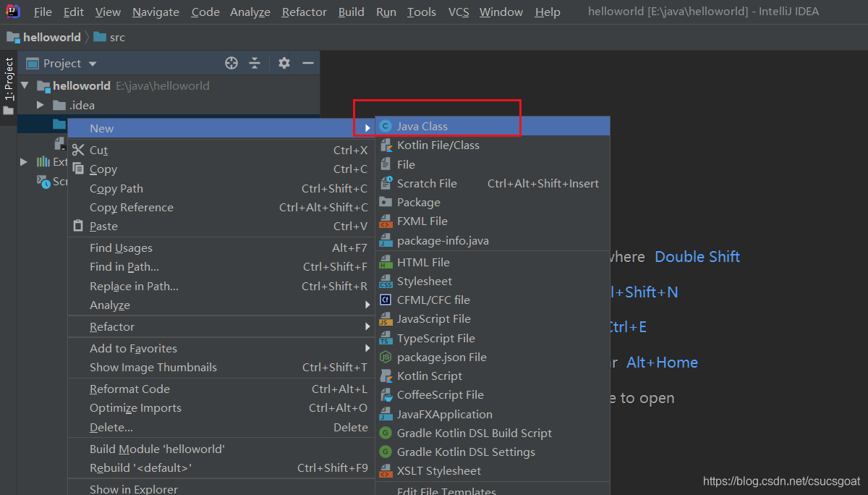The image size is (868, 495).
Task: Select Optimize Imports
Action: (221, 408)
